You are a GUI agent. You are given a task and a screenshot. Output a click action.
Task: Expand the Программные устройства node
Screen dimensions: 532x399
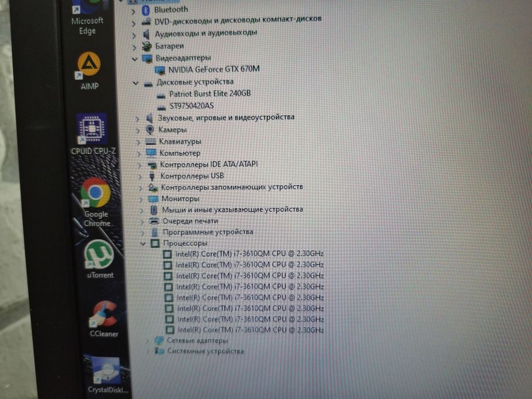click(x=143, y=233)
